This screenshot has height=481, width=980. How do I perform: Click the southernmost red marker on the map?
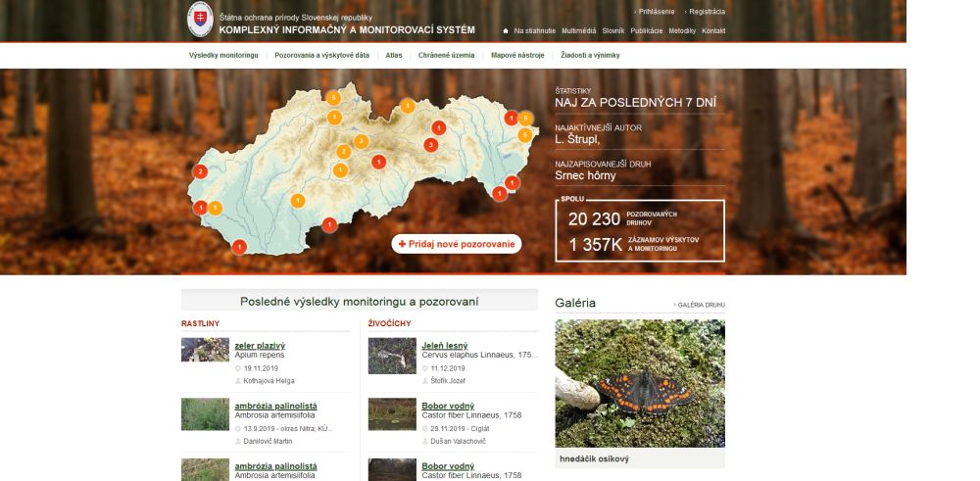[239, 248]
